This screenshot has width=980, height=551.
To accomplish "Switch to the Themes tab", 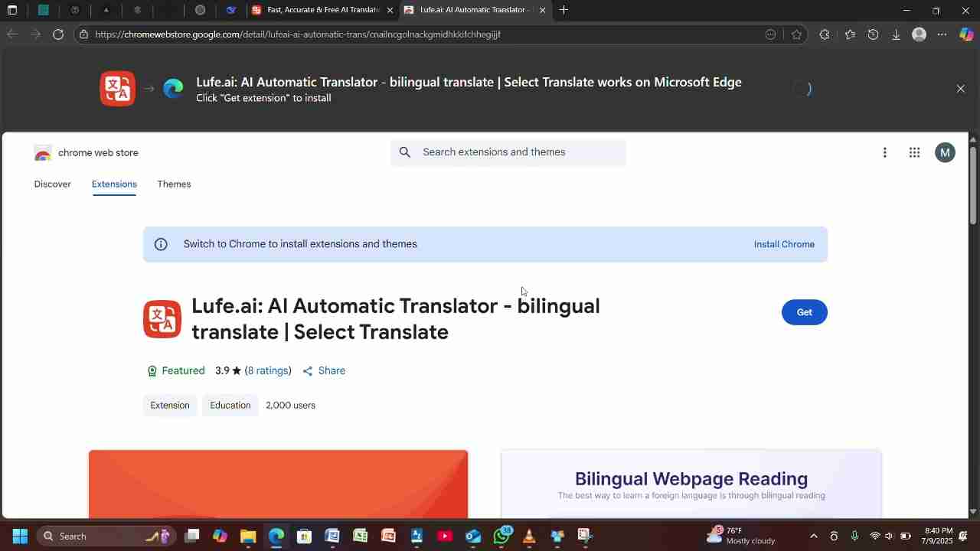I will click(x=174, y=184).
